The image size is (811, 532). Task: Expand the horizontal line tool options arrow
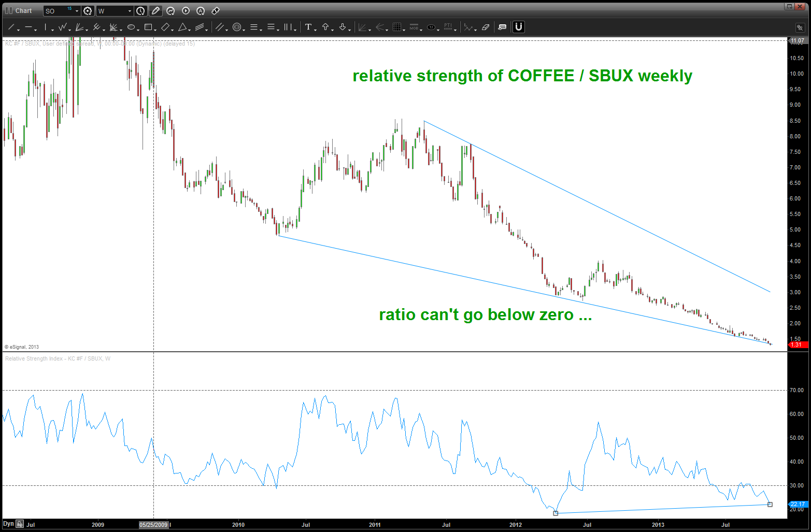[36, 30]
